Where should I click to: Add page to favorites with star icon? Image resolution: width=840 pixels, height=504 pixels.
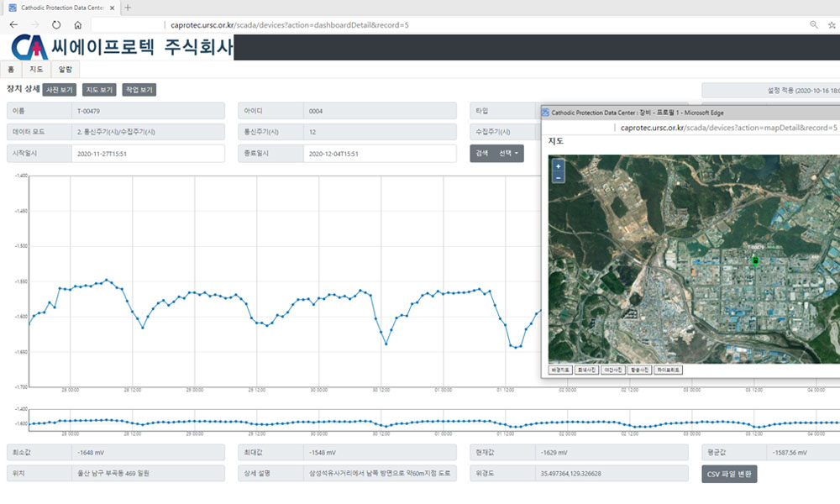(x=832, y=24)
